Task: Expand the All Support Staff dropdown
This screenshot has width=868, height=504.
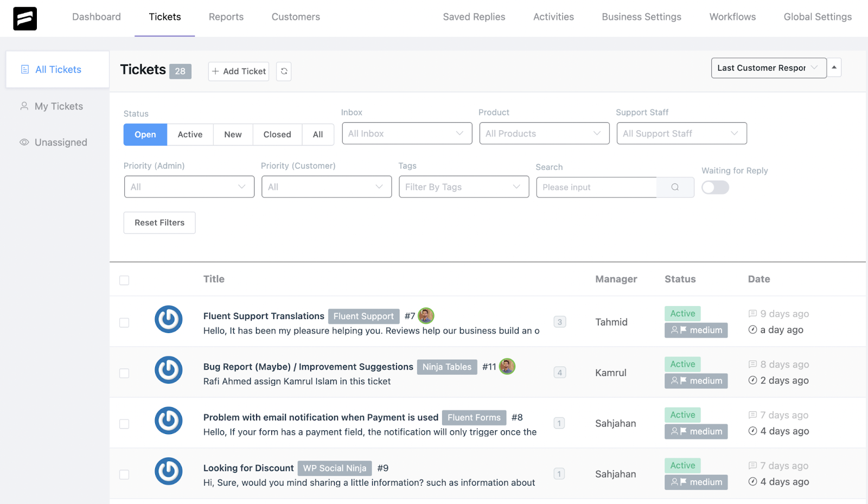Action: tap(681, 133)
